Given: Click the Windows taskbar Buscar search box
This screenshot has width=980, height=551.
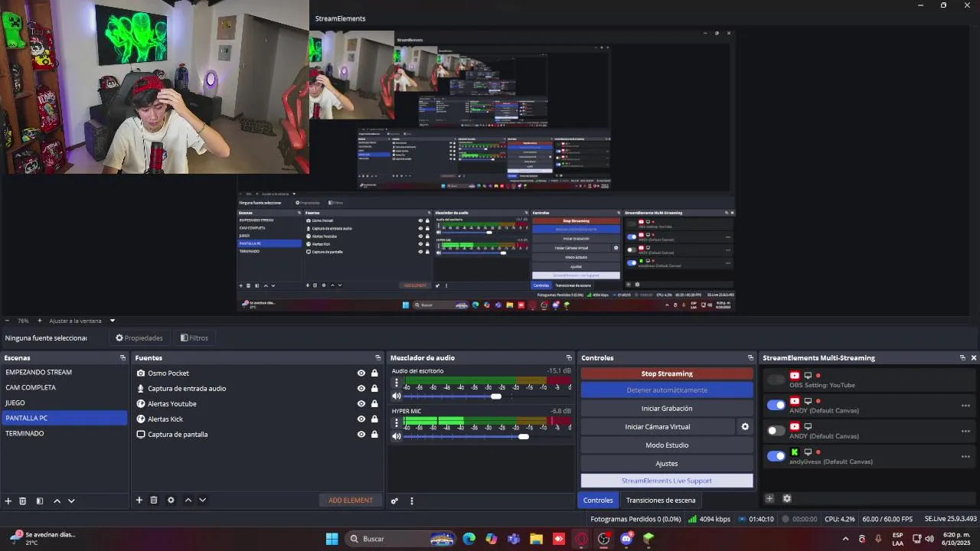Looking at the screenshot, I should click(x=400, y=539).
